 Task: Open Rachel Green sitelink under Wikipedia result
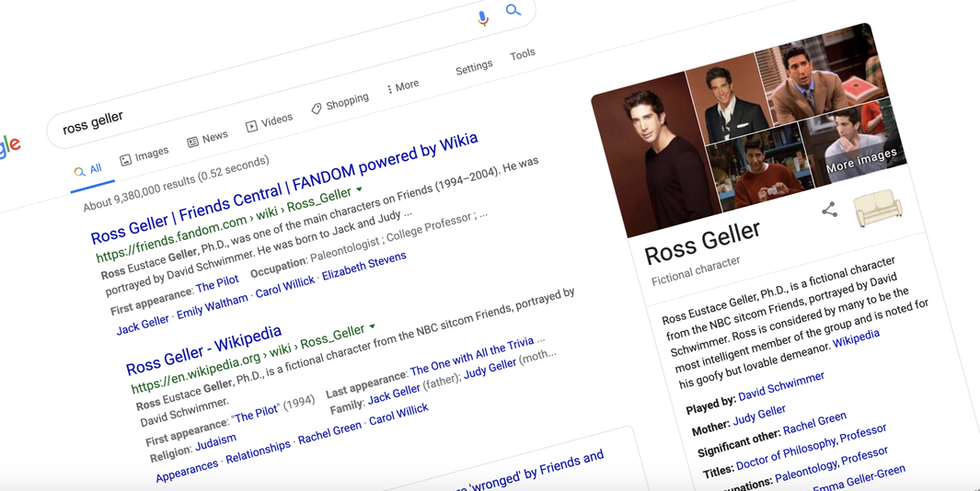point(329,433)
